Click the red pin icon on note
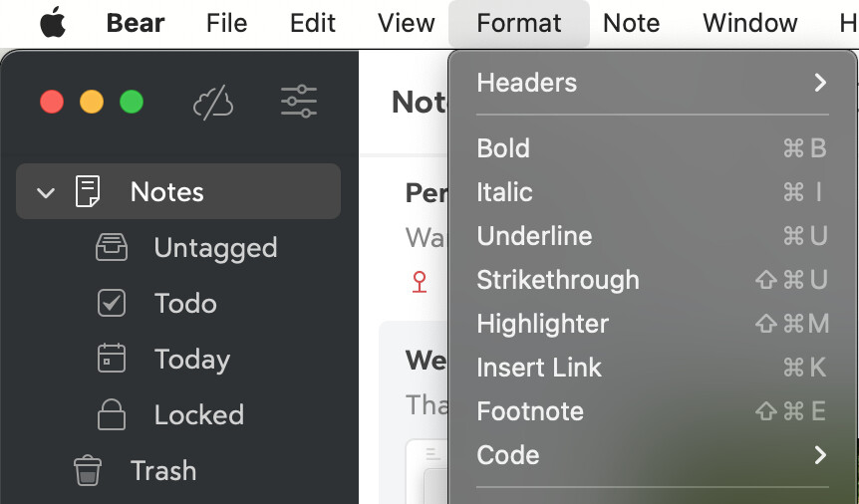 click(420, 283)
